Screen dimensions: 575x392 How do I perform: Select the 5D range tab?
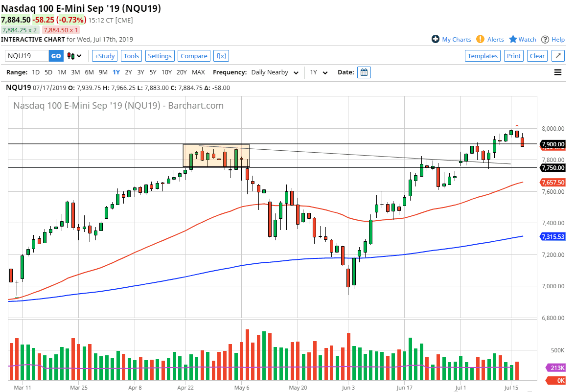coord(48,72)
